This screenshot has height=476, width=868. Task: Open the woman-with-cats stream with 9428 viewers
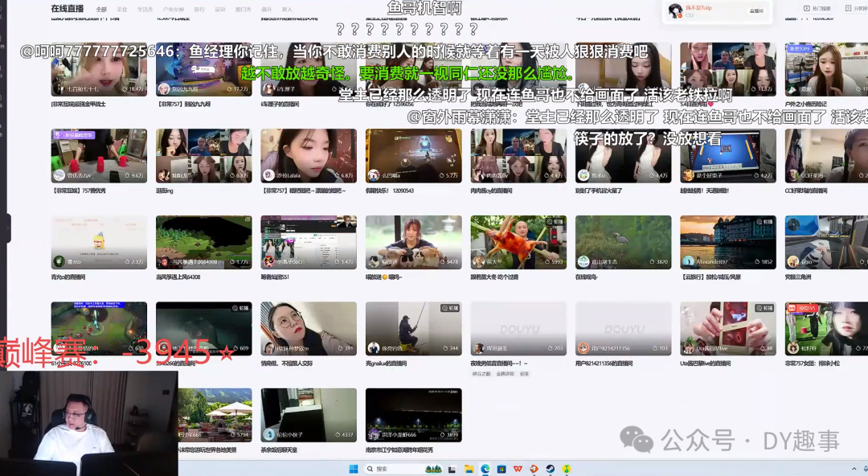[414, 242]
